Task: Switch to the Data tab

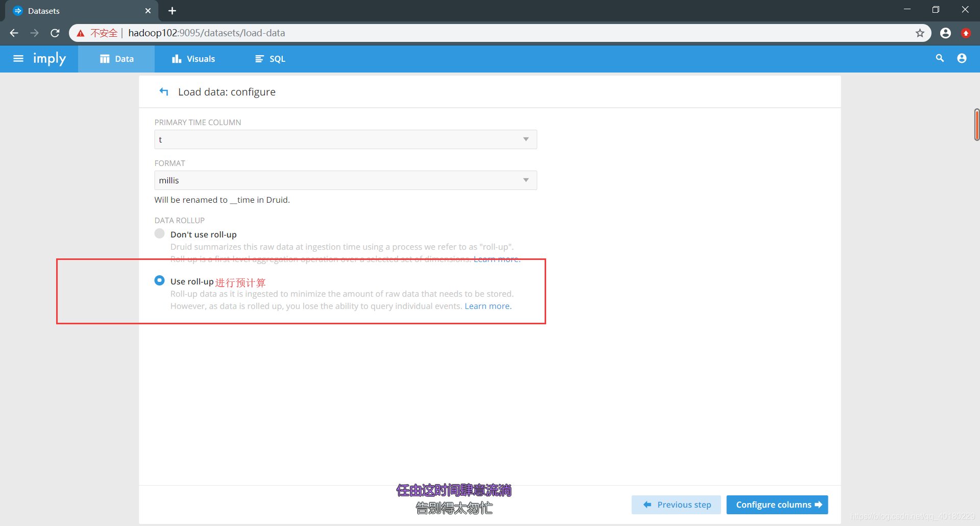Action: [x=116, y=59]
